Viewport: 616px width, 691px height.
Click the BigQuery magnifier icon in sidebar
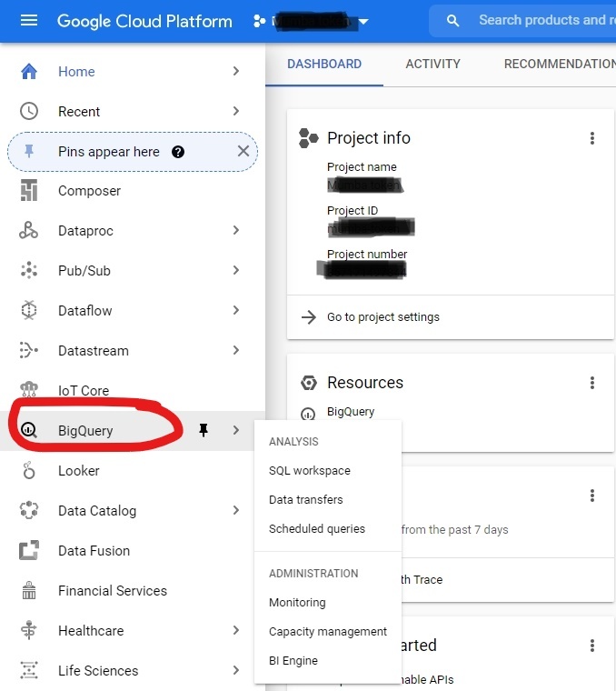click(29, 430)
